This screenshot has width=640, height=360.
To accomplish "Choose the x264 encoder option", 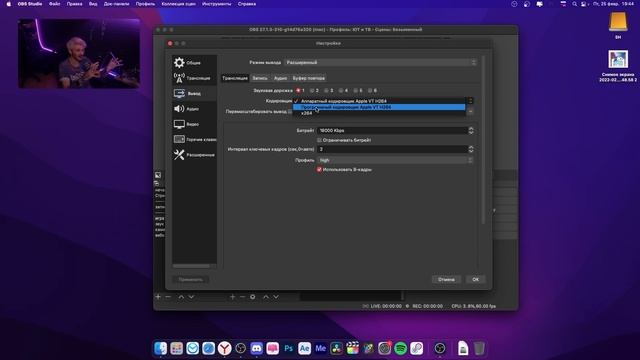I will tap(379, 113).
